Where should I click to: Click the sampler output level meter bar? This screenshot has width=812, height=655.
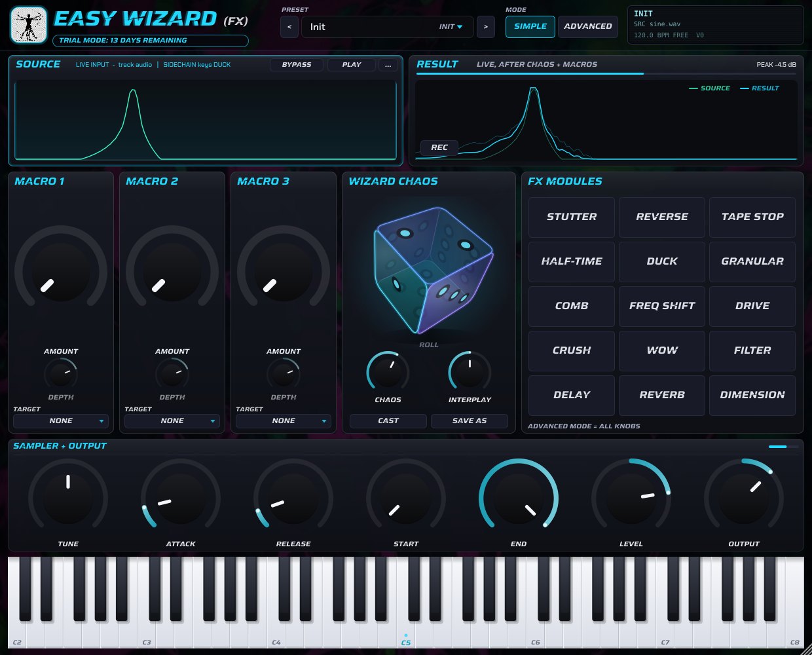(783, 447)
